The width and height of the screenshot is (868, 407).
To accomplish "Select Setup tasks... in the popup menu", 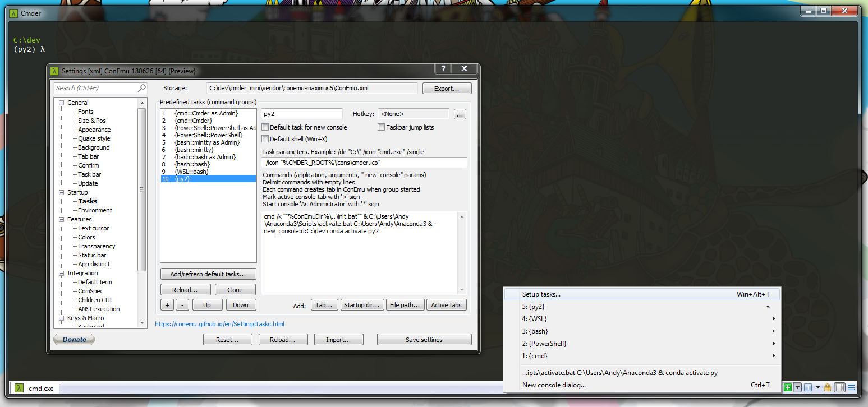I will point(641,294).
